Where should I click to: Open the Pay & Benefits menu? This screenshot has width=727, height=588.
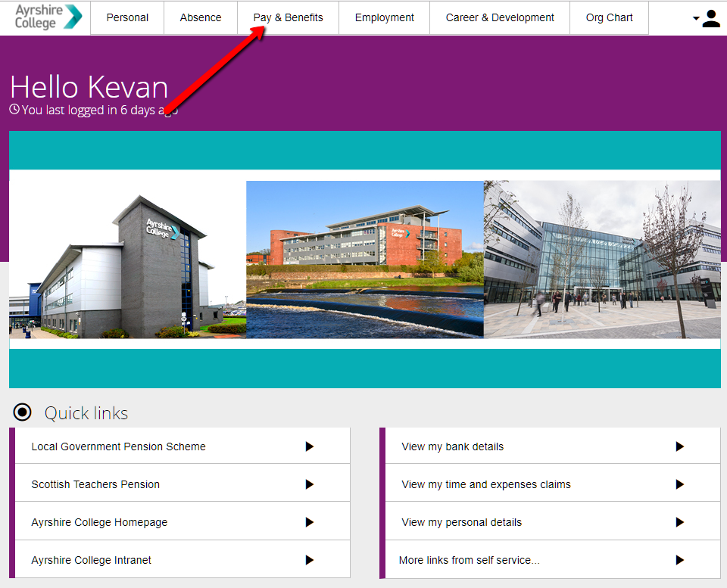click(288, 17)
